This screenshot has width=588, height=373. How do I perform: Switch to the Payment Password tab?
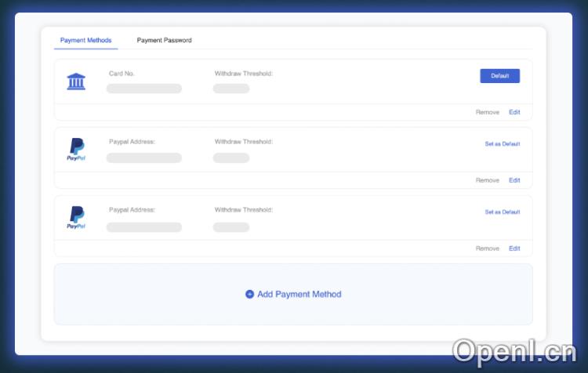pos(164,40)
